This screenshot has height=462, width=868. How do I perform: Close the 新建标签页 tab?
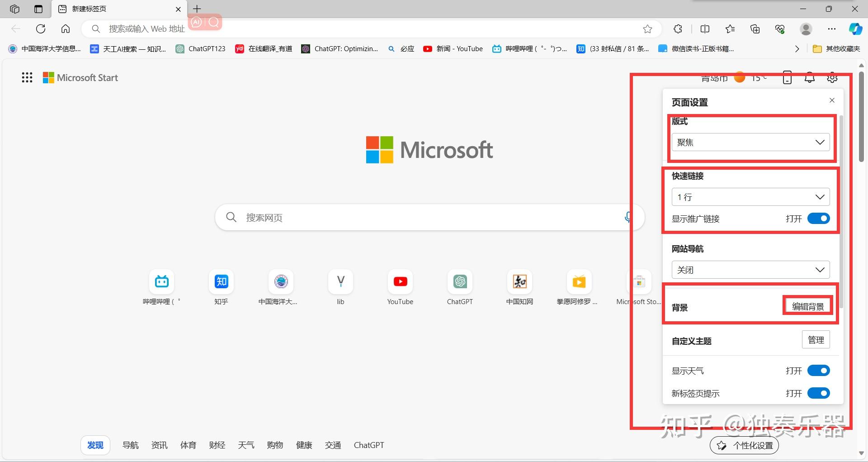(x=178, y=9)
